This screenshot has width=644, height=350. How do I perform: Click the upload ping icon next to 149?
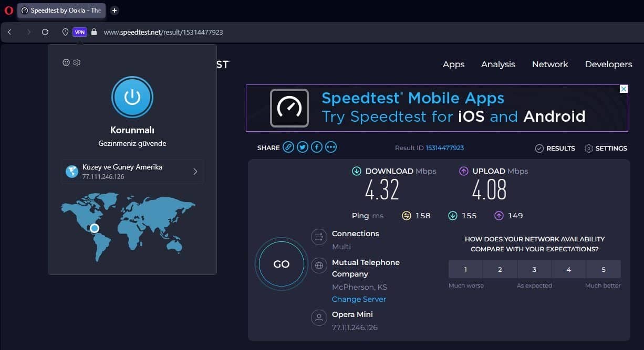pos(499,216)
